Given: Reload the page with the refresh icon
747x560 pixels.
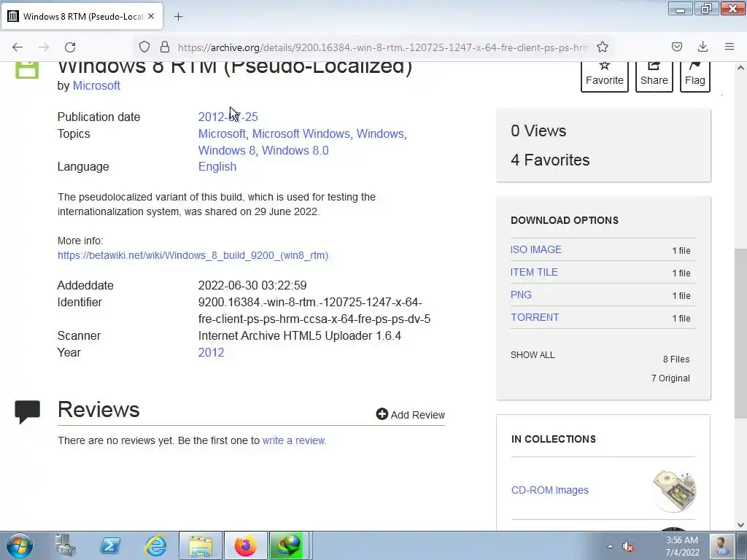Looking at the screenshot, I should pos(70,47).
